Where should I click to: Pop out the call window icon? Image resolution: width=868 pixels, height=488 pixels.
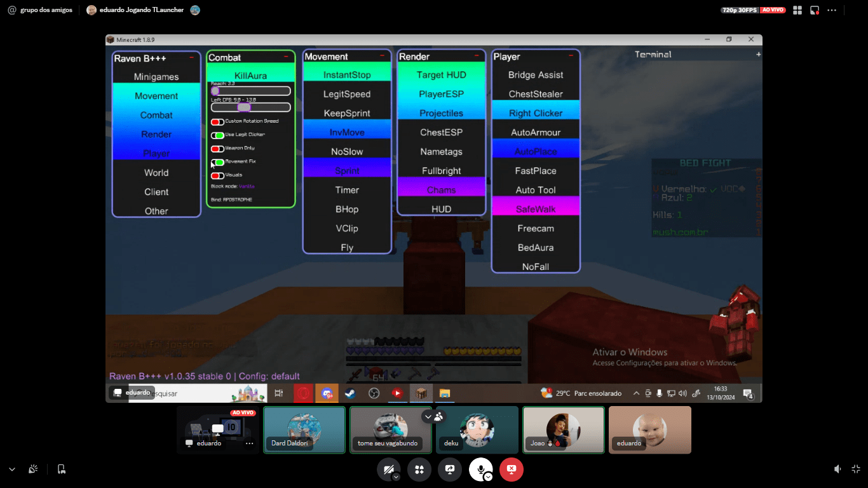(x=815, y=10)
